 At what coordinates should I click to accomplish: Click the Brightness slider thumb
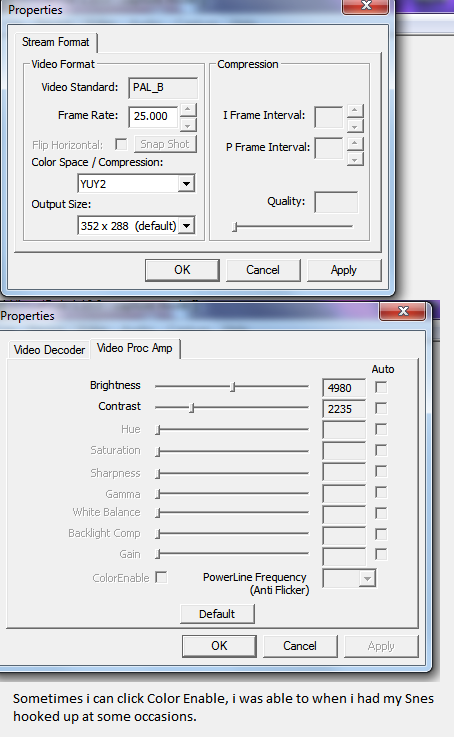coord(233,387)
